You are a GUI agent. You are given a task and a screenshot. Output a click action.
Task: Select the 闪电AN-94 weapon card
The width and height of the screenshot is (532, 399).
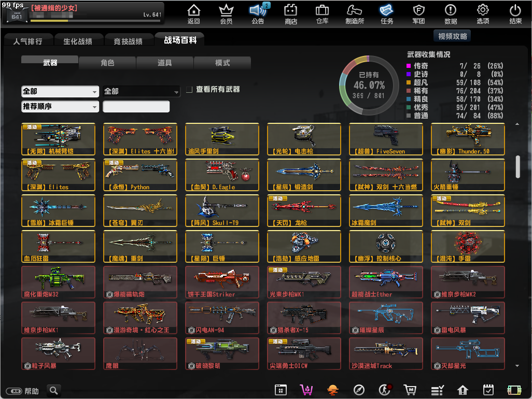[x=222, y=318]
